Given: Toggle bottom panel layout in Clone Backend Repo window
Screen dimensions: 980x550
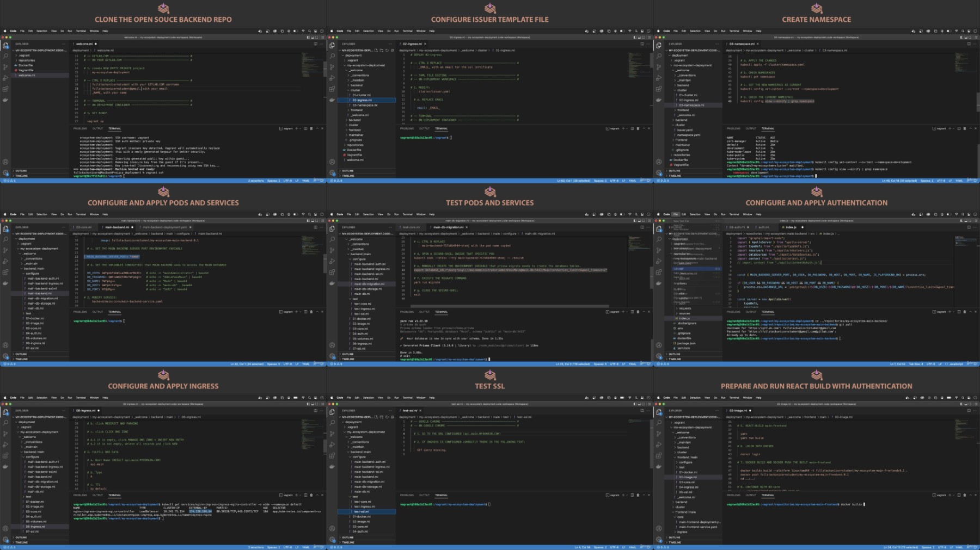Looking at the screenshot, I should pos(313,38).
